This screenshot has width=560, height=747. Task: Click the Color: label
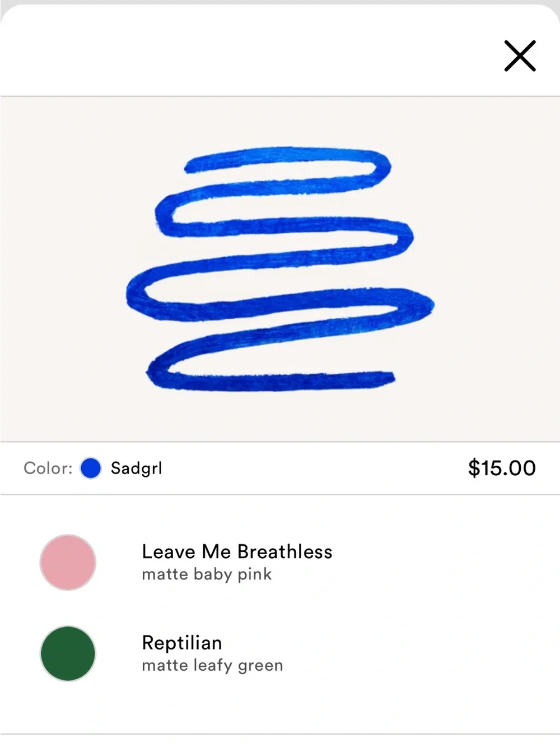pyautogui.click(x=48, y=468)
